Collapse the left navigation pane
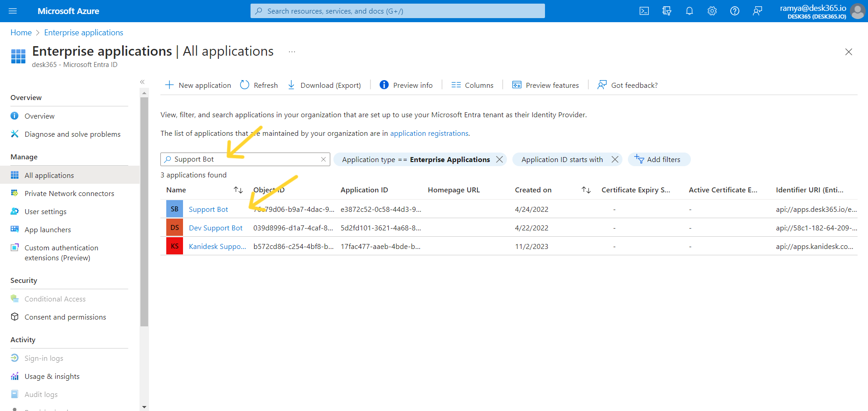The width and height of the screenshot is (868, 411). [x=142, y=81]
